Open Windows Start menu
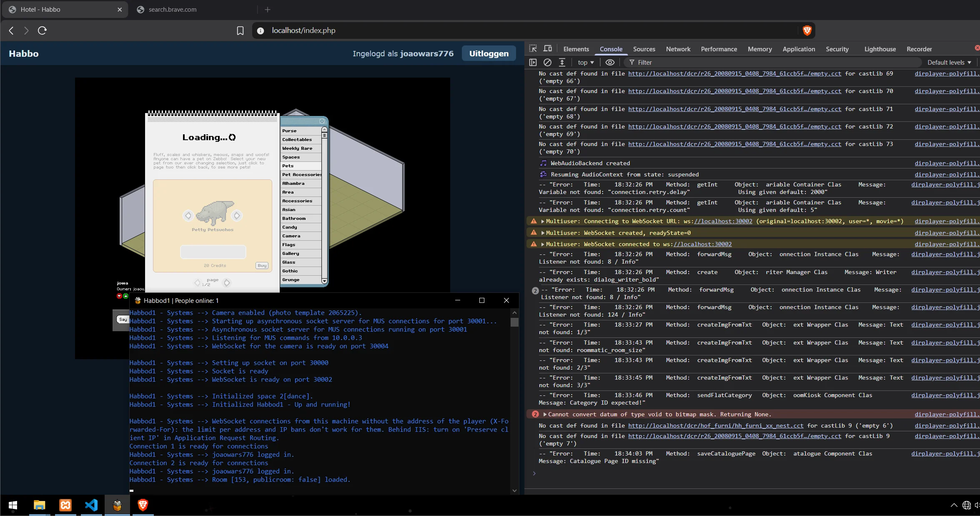The height and width of the screenshot is (516, 980). click(x=13, y=505)
